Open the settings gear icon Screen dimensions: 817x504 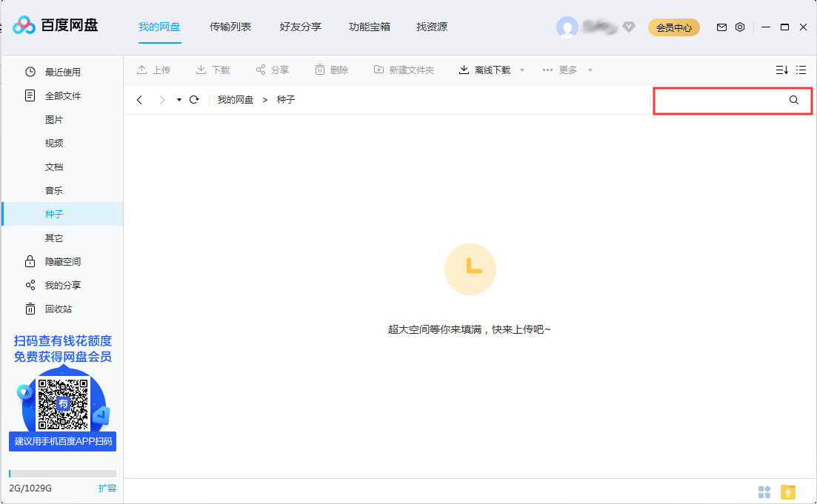tap(740, 27)
